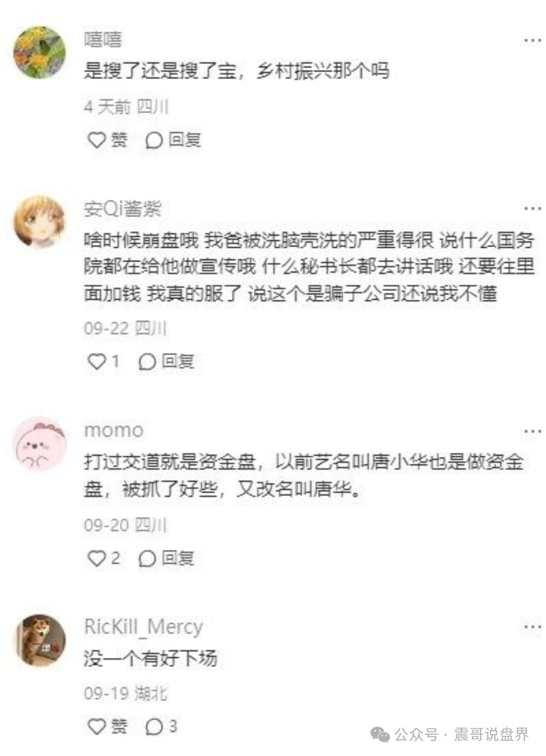Open 安Qi酱紫's anime avatar

40,221
